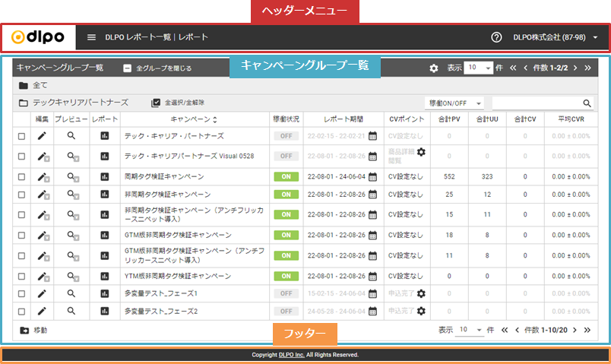Check the YTM版非同期タグ検証キャンペーン checkbox

tap(21, 277)
